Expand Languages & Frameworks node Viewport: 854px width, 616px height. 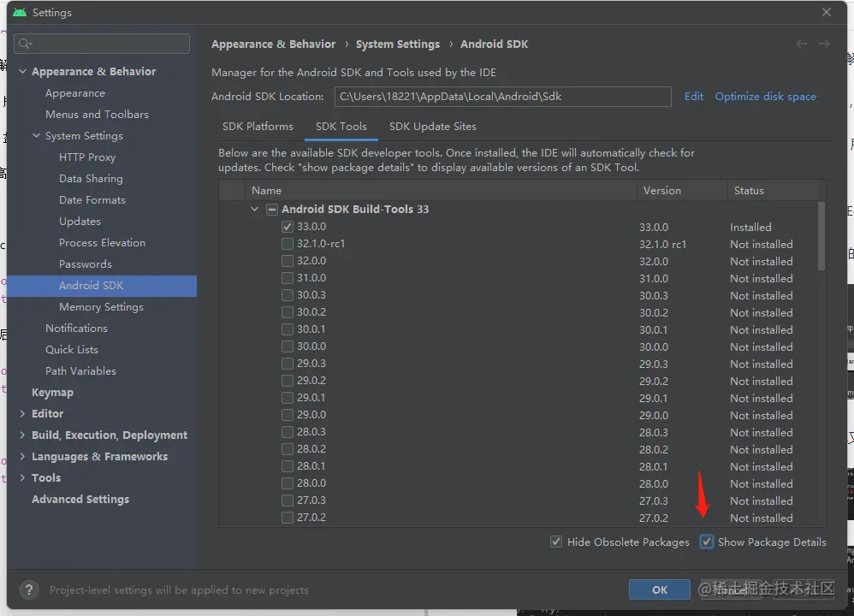[x=22, y=456]
